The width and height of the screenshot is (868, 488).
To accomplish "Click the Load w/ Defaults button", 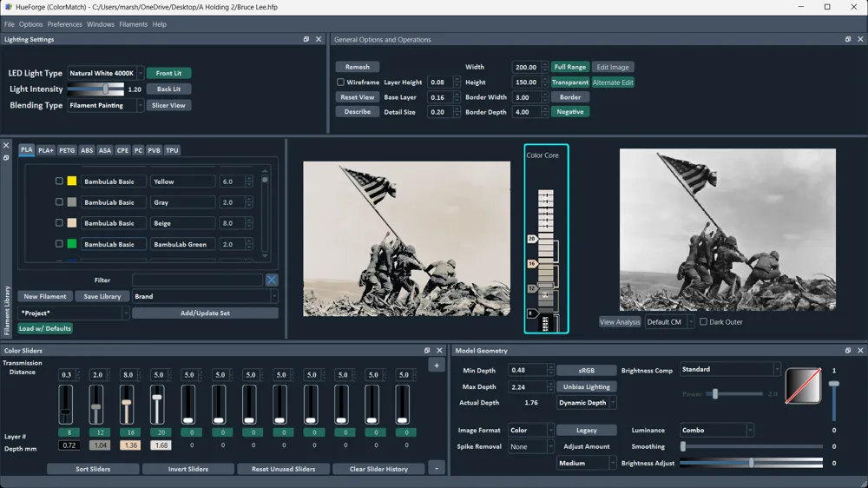I will pos(45,328).
